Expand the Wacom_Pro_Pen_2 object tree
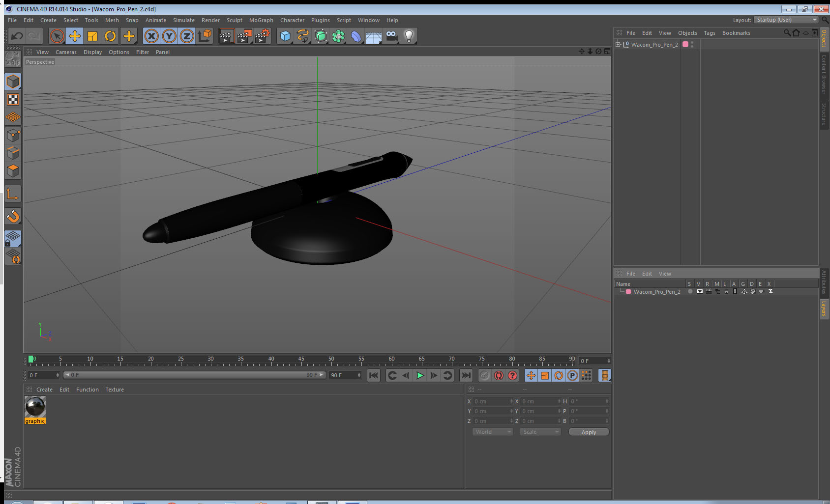This screenshot has height=504, width=830. coord(618,44)
